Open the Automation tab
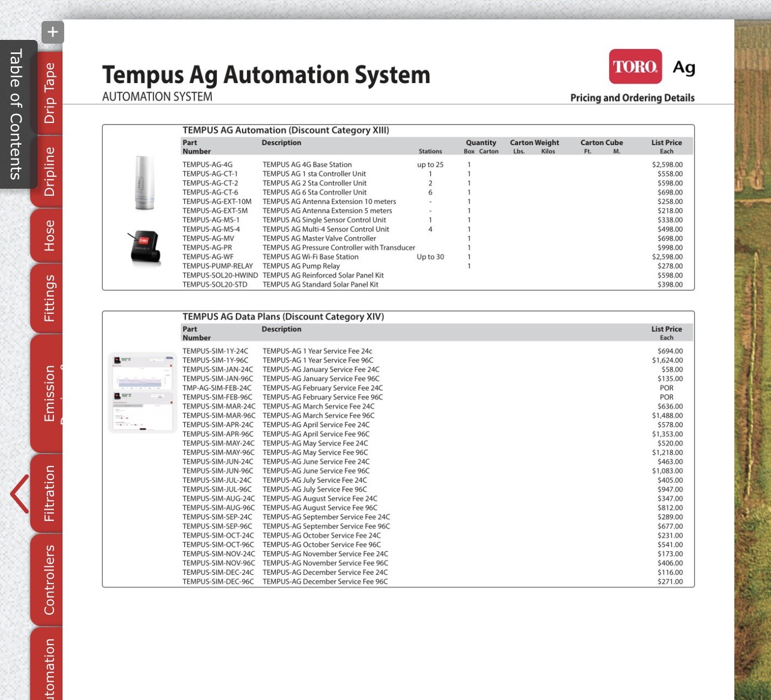Image resolution: width=771 pixels, height=700 pixels. coord(49,664)
